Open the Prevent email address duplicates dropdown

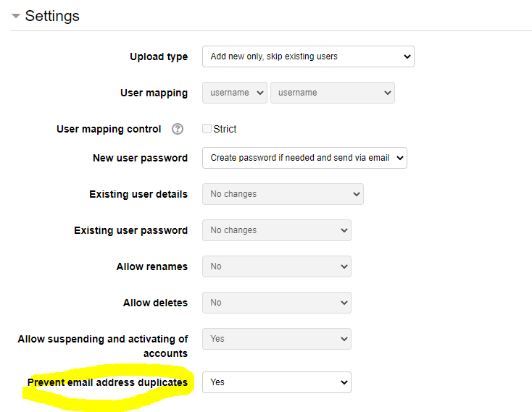(x=277, y=382)
